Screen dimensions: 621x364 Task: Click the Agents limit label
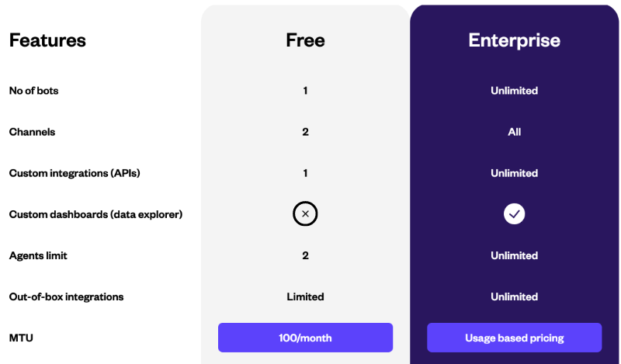pos(38,255)
